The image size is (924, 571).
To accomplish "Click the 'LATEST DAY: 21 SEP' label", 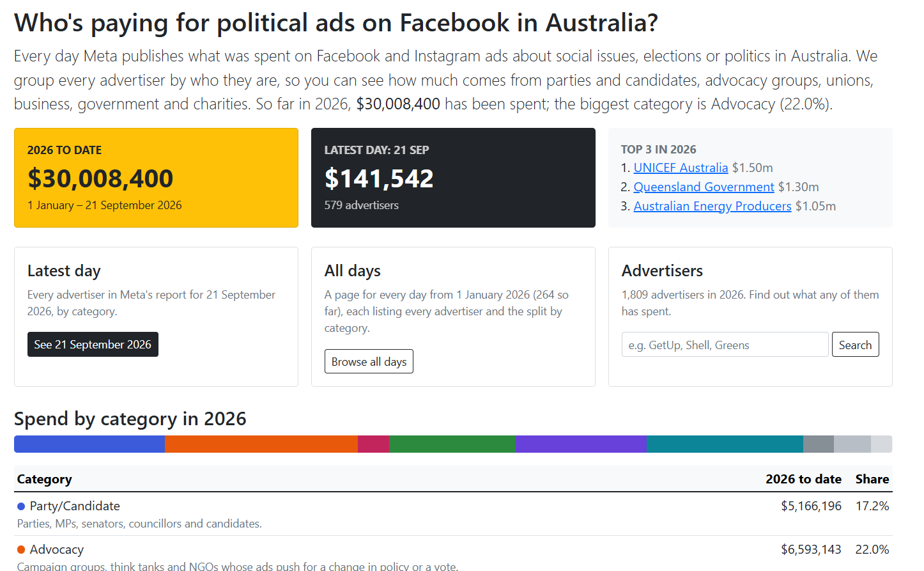I will pyautogui.click(x=377, y=150).
